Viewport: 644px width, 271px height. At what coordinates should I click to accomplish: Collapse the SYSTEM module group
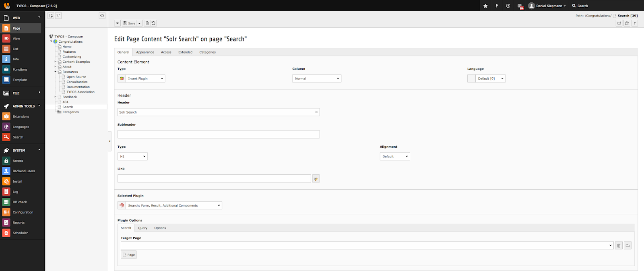coord(39,150)
